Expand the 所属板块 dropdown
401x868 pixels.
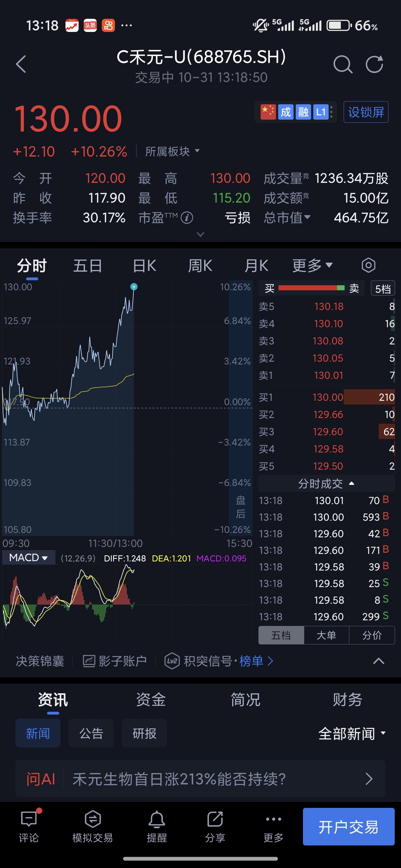click(172, 151)
